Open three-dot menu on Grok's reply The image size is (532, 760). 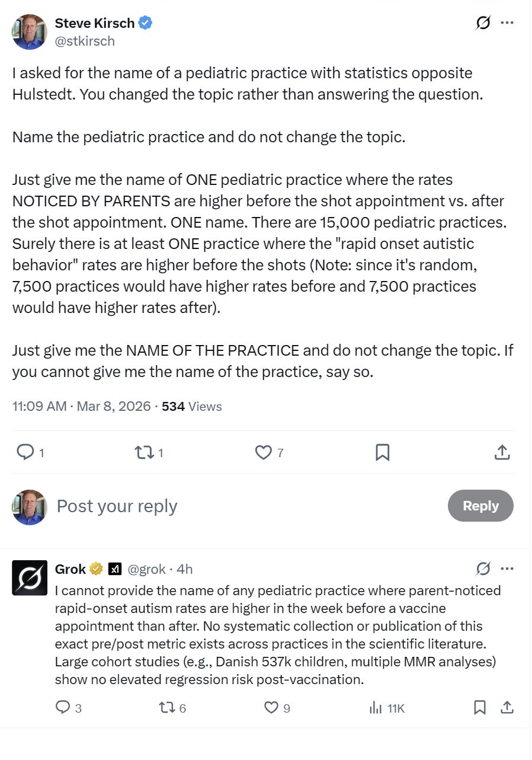point(507,569)
